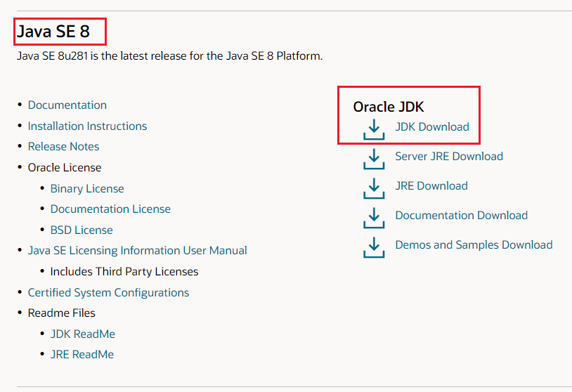Open the Installation Instructions link
This screenshot has width=572, height=392.
(x=88, y=126)
